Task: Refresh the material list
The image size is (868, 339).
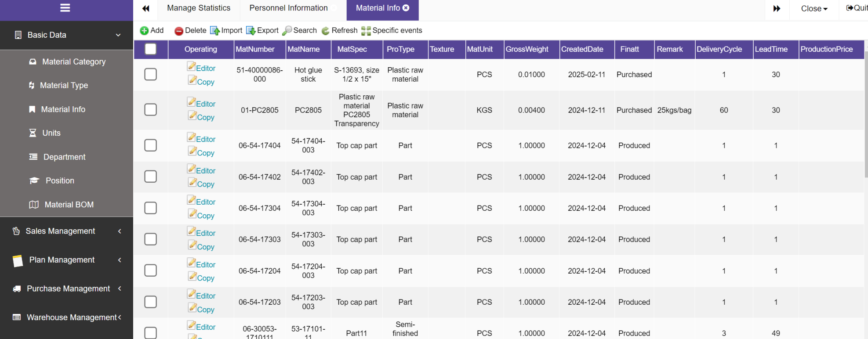Action: point(326,31)
